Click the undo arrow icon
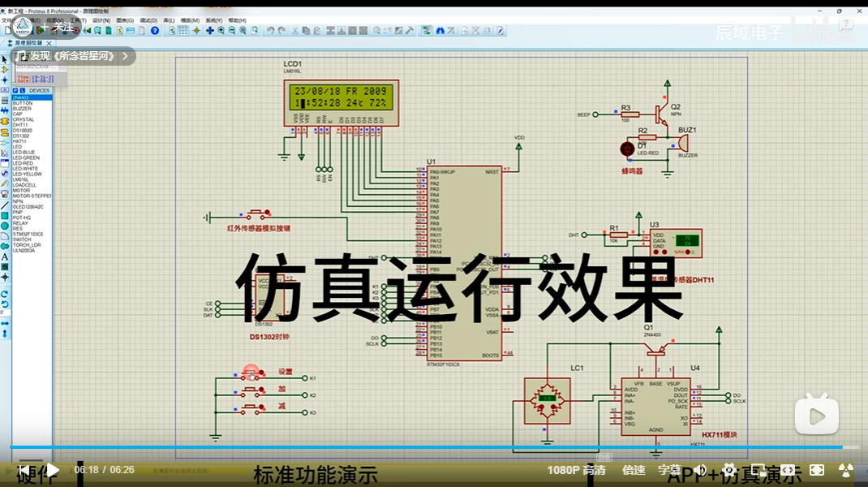The height and width of the screenshot is (487, 868). pos(270,31)
